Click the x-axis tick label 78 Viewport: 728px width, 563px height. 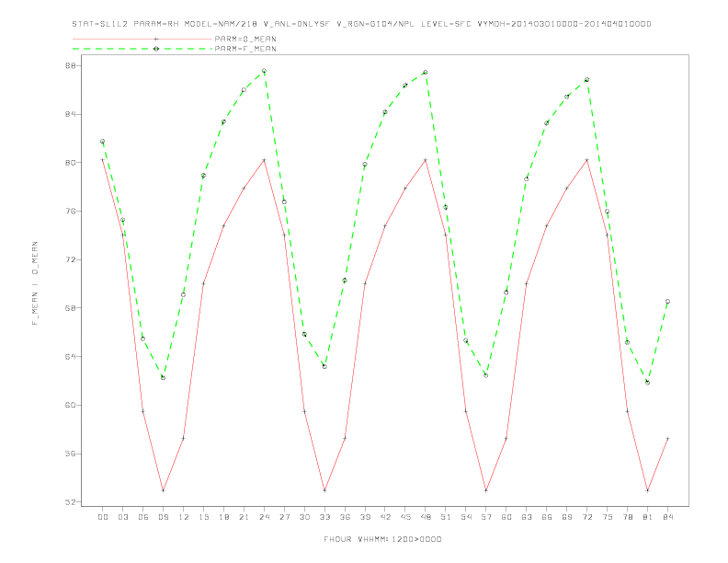(x=627, y=517)
